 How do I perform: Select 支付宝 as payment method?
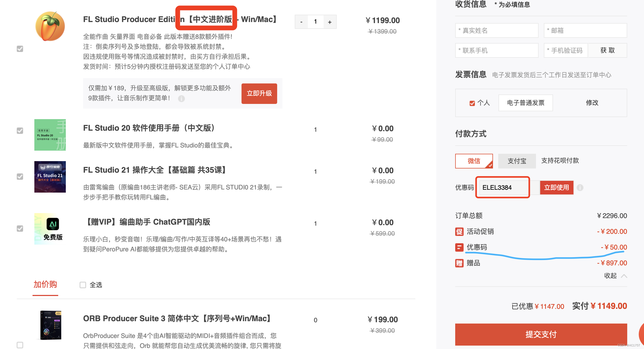pyautogui.click(x=517, y=161)
